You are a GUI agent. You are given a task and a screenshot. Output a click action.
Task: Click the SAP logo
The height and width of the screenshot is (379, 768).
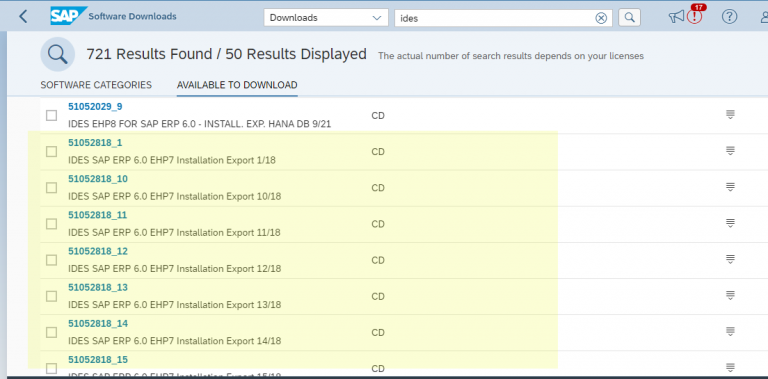68,16
